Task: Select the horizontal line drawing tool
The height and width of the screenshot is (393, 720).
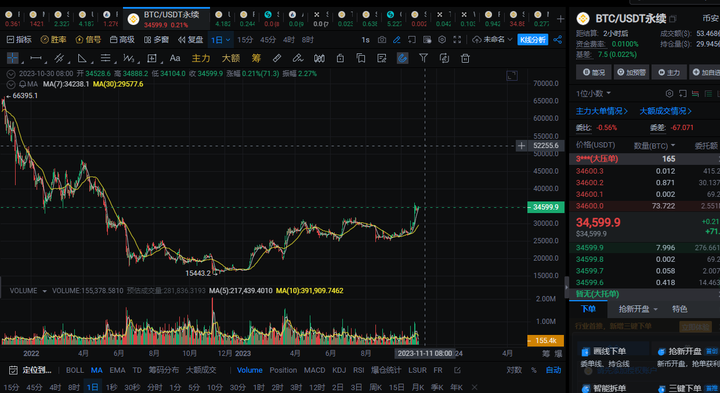Action: click(x=36, y=58)
